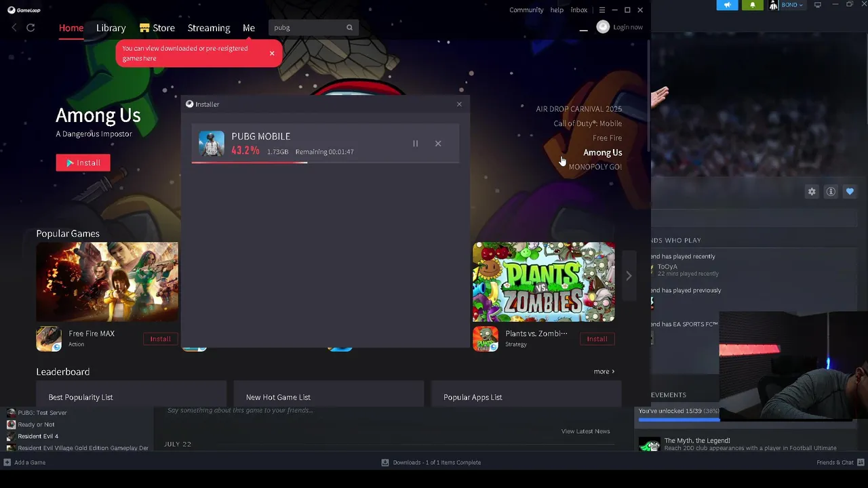Open Steam settings gear icon
This screenshot has height=488, width=868.
pyautogui.click(x=812, y=192)
